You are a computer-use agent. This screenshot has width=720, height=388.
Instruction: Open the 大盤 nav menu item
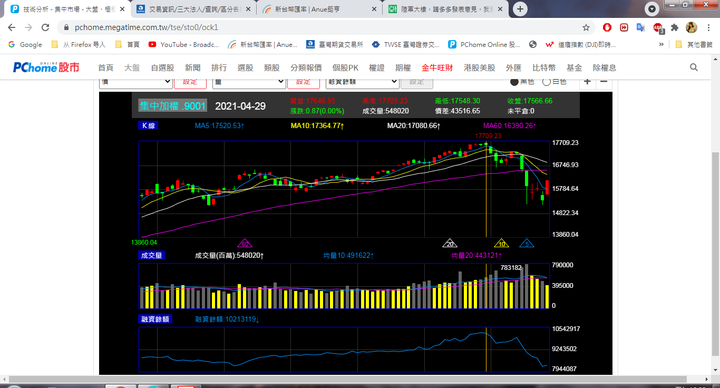(132, 67)
